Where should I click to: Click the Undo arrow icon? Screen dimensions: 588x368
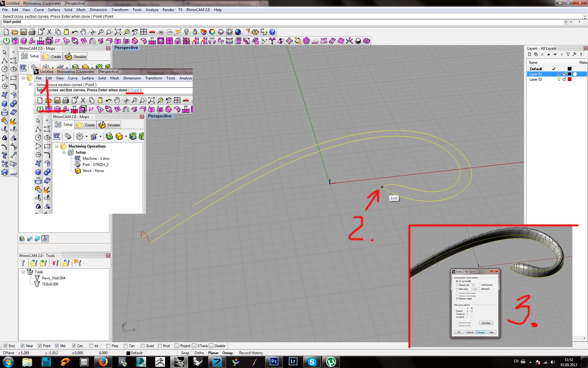(75, 32)
